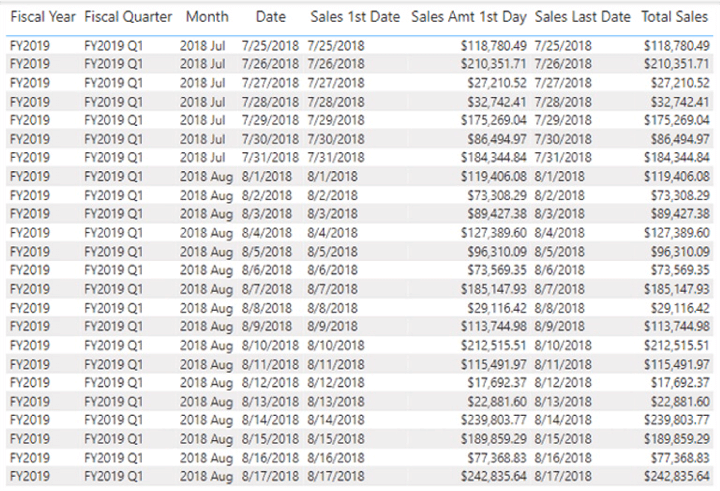Viewport: 720px width, 491px height.
Task: Click 8/10/2018 in the Date column
Action: pos(270,345)
